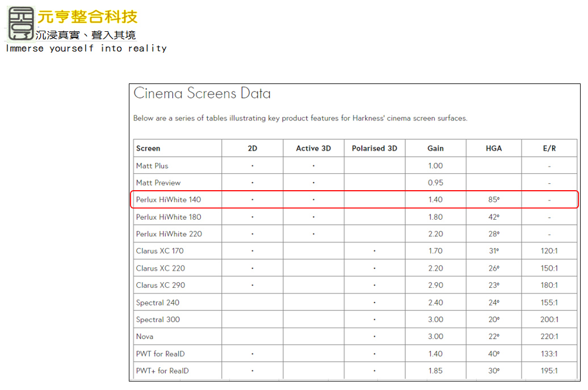This screenshot has height=390, width=588.
Task: Select the 'Perlux HiWhite 220' row name
Action: 169,234
